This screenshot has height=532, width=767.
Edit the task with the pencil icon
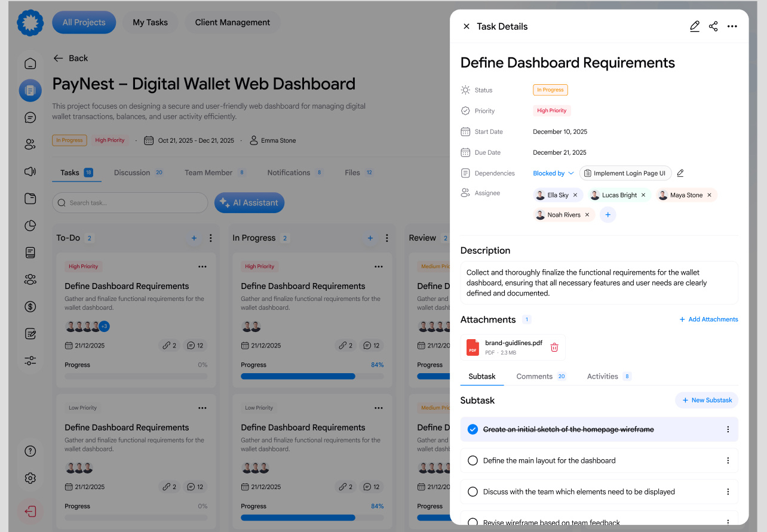694,26
